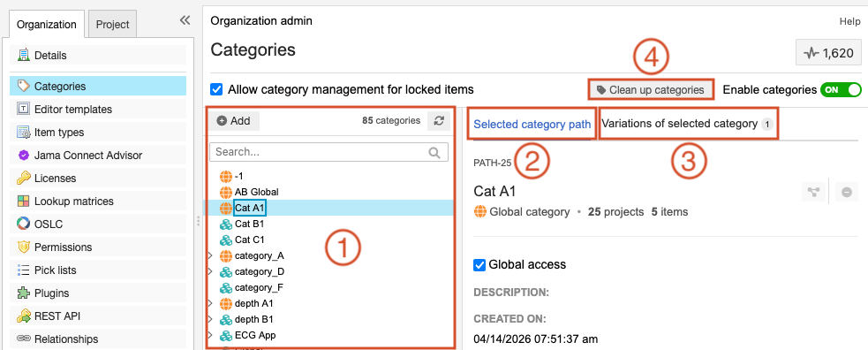This screenshot has height=350, width=868.
Task: Click the Add category button
Action: (x=234, y=121)
